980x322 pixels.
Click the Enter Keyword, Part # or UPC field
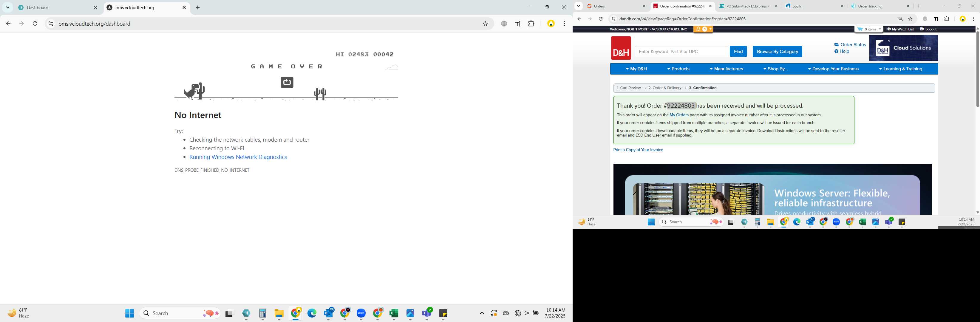tap(681, 51)
